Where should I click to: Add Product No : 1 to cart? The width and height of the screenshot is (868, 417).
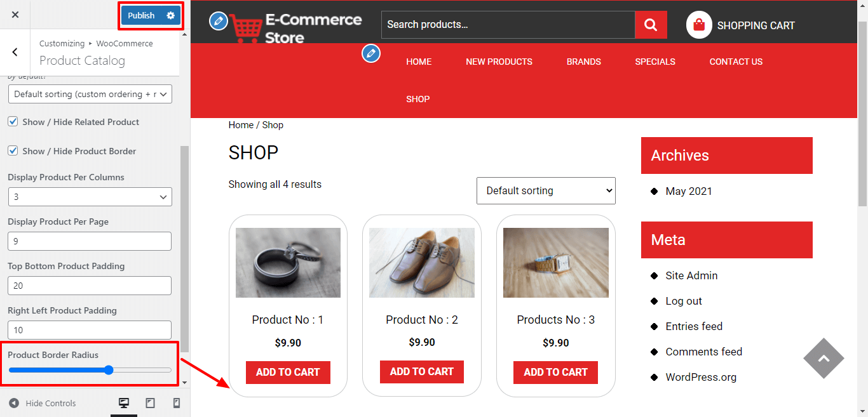click(288, 372)
